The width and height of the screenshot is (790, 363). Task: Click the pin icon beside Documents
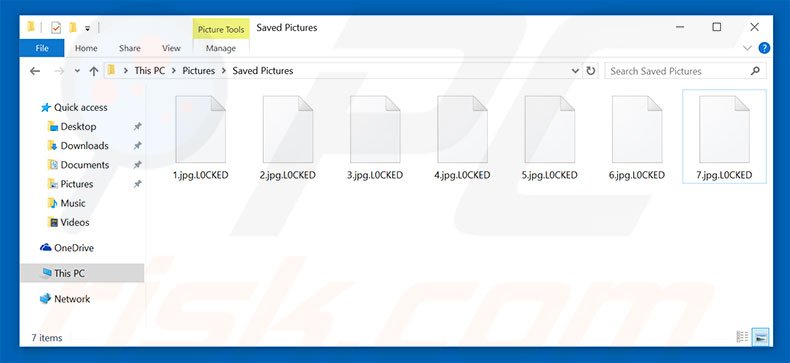pyautogui.click(x=137, y=165)
